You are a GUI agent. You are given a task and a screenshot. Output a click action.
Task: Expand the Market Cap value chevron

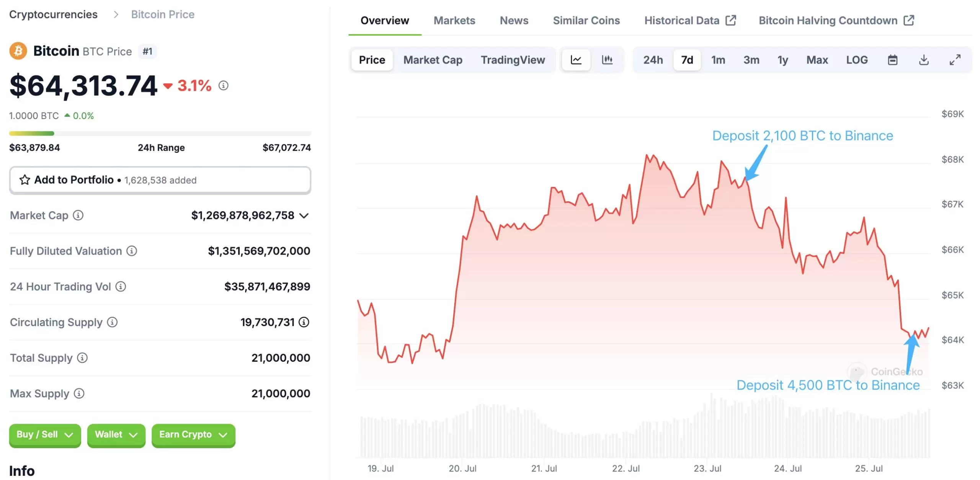304,216
